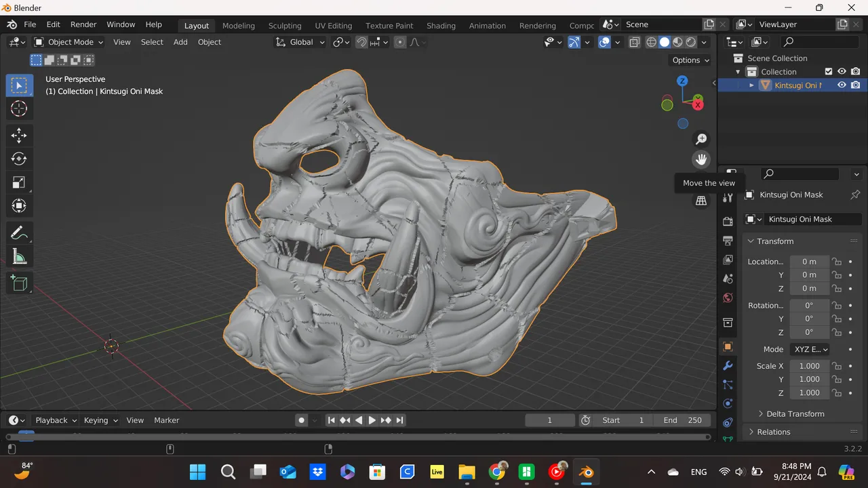Toggle visibility of the Kintsugi Oni Mask object
Screen dimensions: 868x488
click(841, 85)
